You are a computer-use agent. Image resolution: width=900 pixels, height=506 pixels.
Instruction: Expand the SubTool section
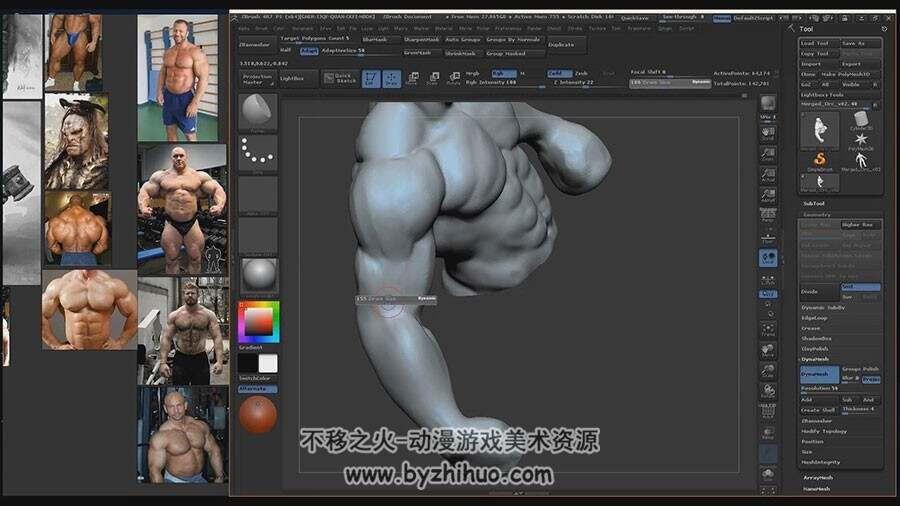[x=814, y=204]
